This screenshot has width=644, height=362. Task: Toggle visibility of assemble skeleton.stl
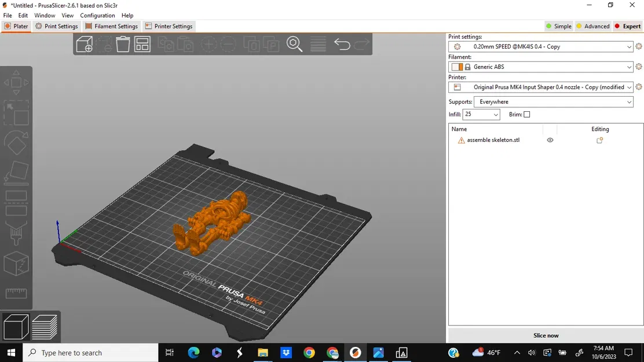[550, 140]
